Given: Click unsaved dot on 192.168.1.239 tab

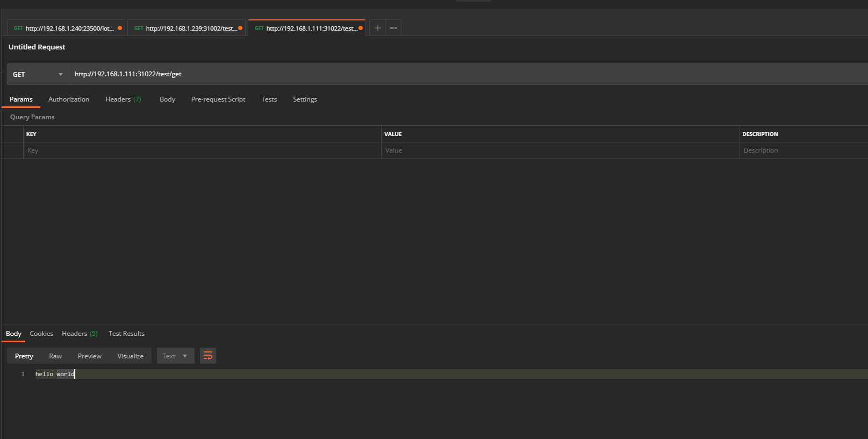Looking at the screenshot, I should tap(240, 28).
